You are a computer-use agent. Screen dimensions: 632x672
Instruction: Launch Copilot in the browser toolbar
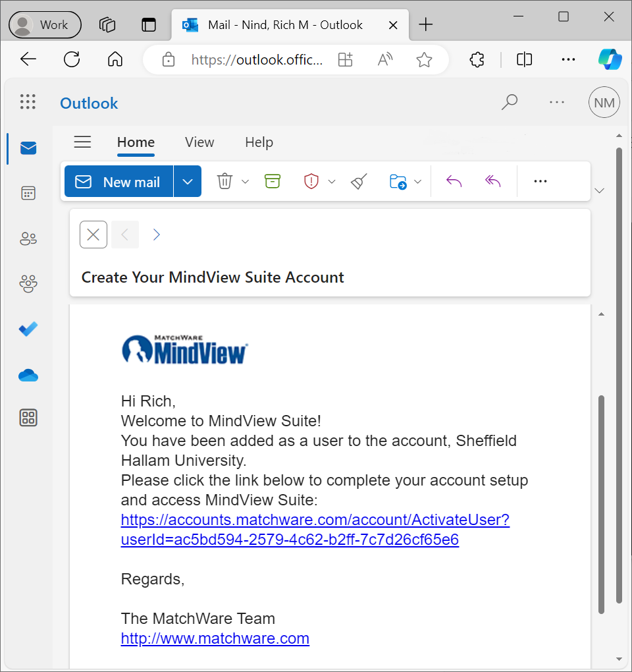pos(610,59)
